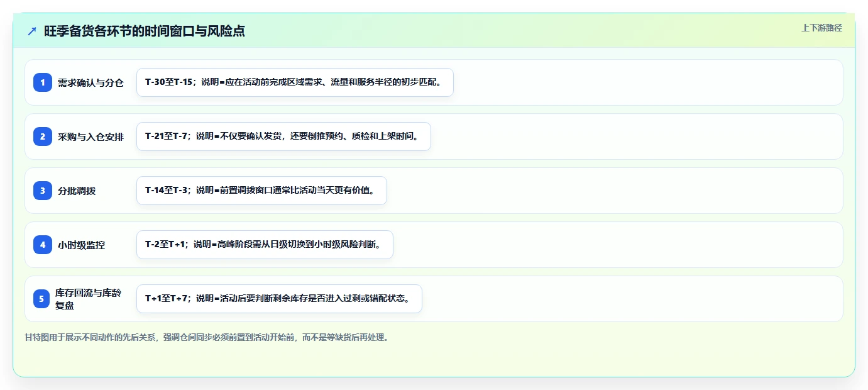The image size is (868, 390).
Task: Click the 小时级监控 step label
Action: [x=81, y=245]
